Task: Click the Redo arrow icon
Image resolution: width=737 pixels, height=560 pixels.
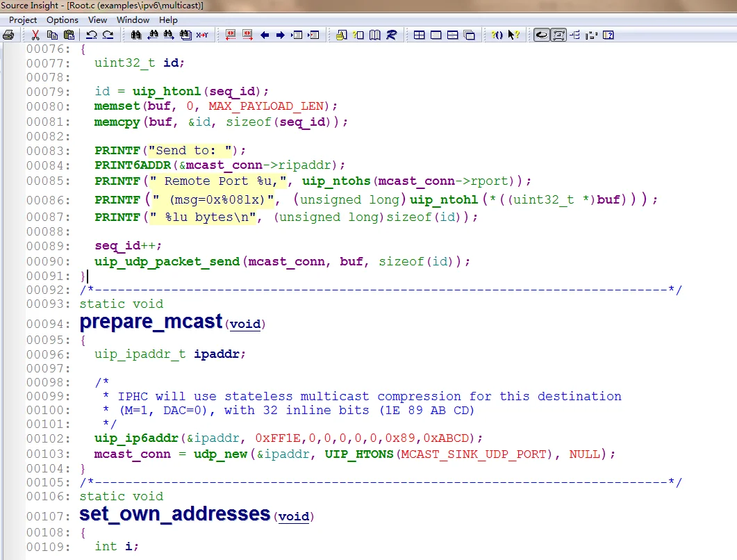Action: click(108, 35)
